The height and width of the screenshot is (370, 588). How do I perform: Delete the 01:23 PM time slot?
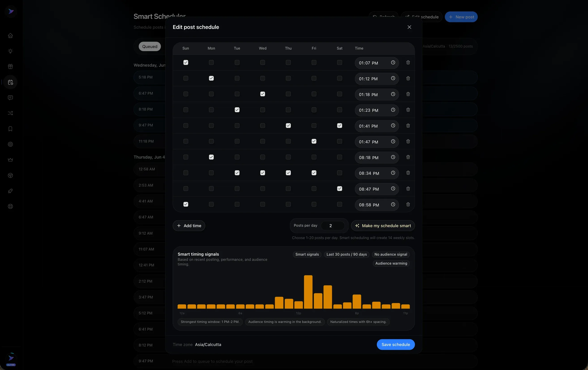(408, 110)
